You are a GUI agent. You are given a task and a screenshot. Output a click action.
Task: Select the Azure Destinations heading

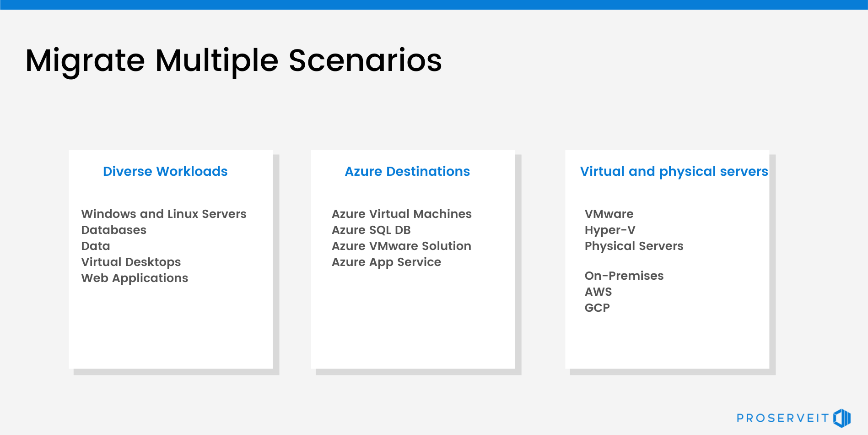point(407,171)
